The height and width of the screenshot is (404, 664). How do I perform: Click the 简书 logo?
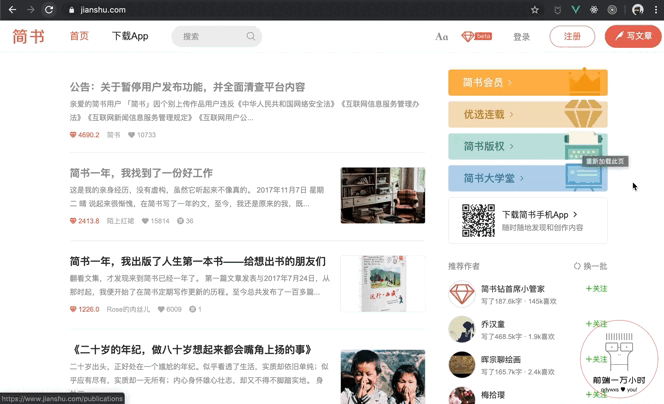28,36
